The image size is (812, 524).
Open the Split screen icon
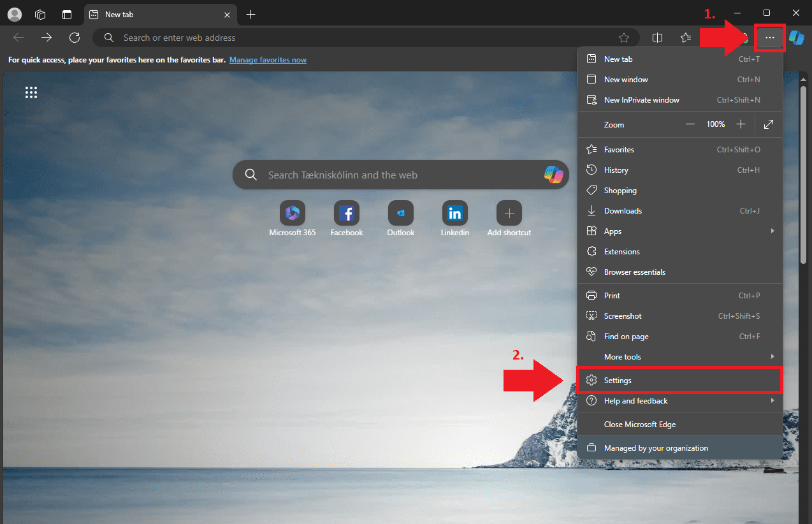[658, 38]
